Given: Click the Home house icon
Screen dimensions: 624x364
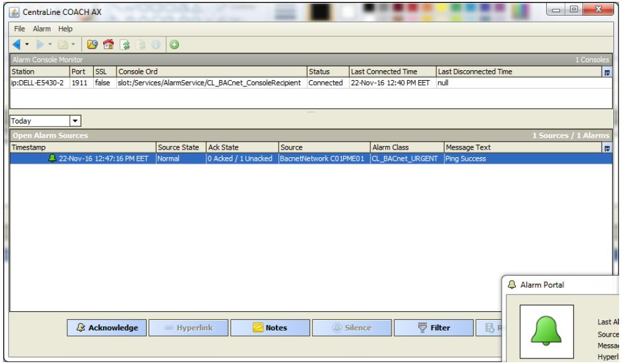Looking at the screenshot, I should (108, 45).
